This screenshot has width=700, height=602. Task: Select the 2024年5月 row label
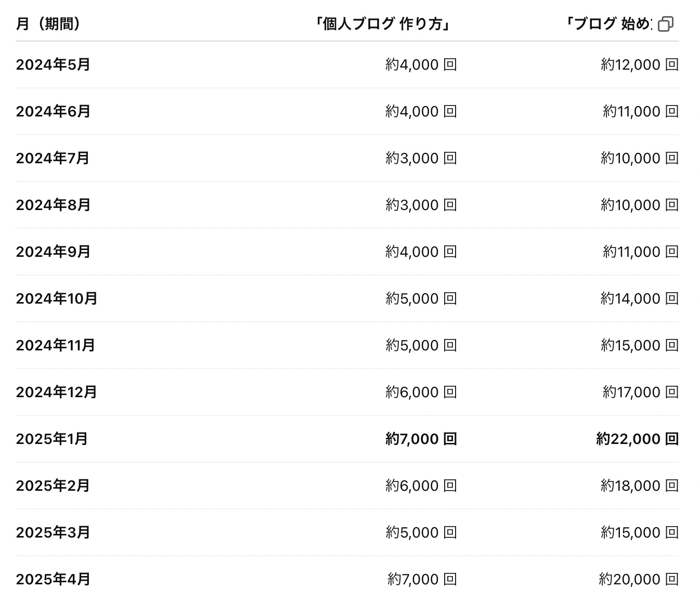coord(53,64)
